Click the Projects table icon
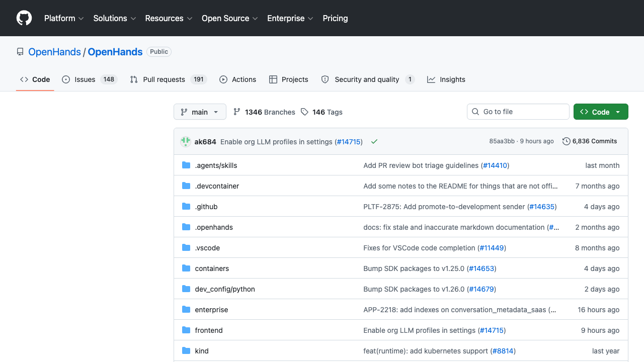Viewport: 644px width, 362px height. point(273,79)
